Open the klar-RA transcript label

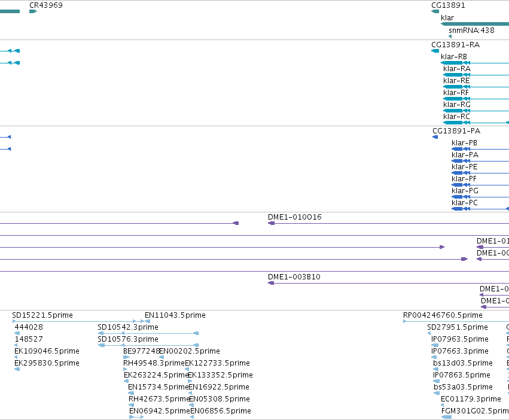click(x=457, y=69)
